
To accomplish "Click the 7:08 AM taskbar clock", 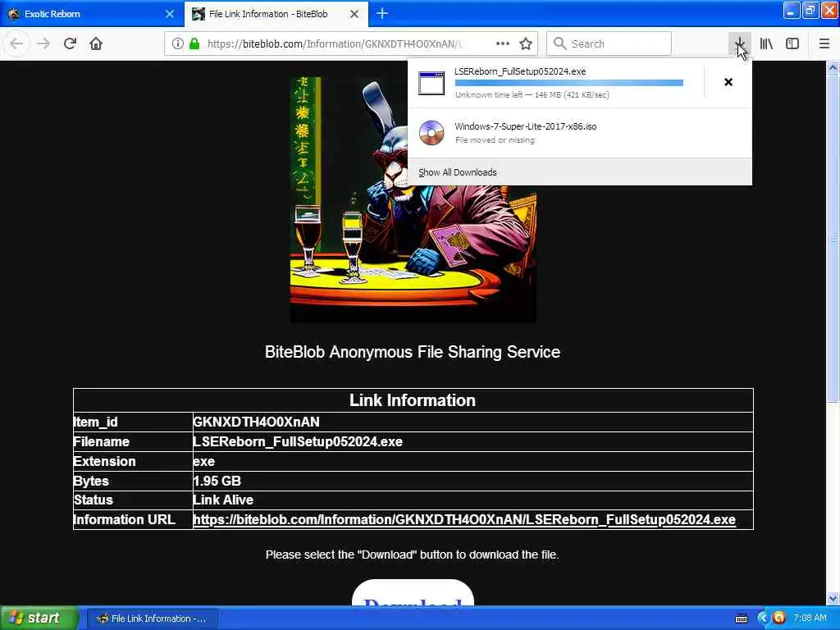I will [810, 619].
